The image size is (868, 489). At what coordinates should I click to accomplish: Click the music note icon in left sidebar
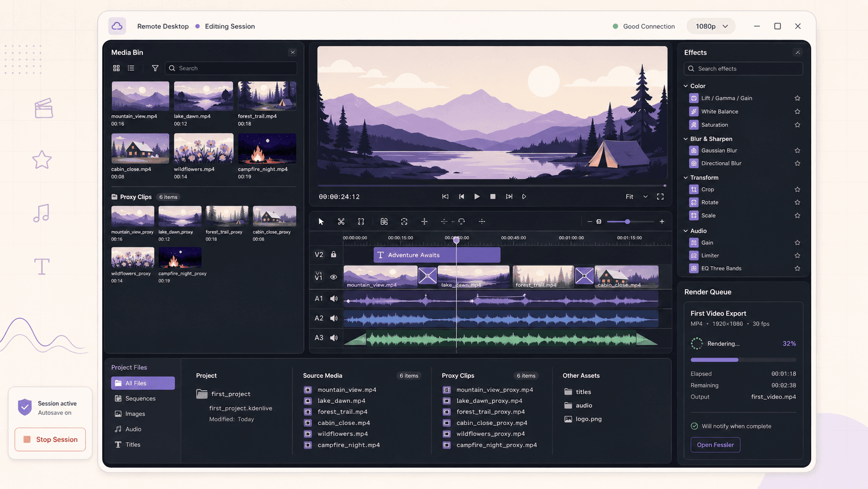pyautogui.click(x=41, y=213)
